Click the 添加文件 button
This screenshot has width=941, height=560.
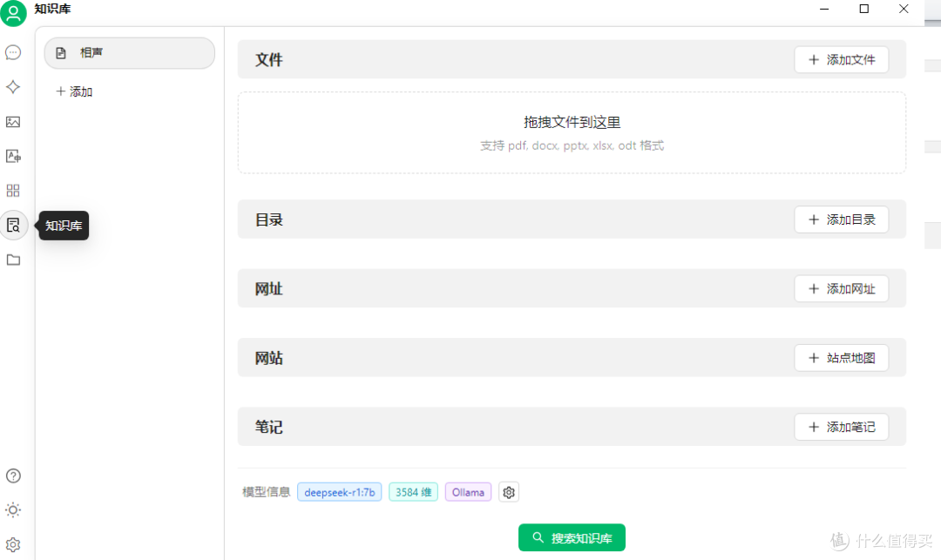[x=842, y=60]
